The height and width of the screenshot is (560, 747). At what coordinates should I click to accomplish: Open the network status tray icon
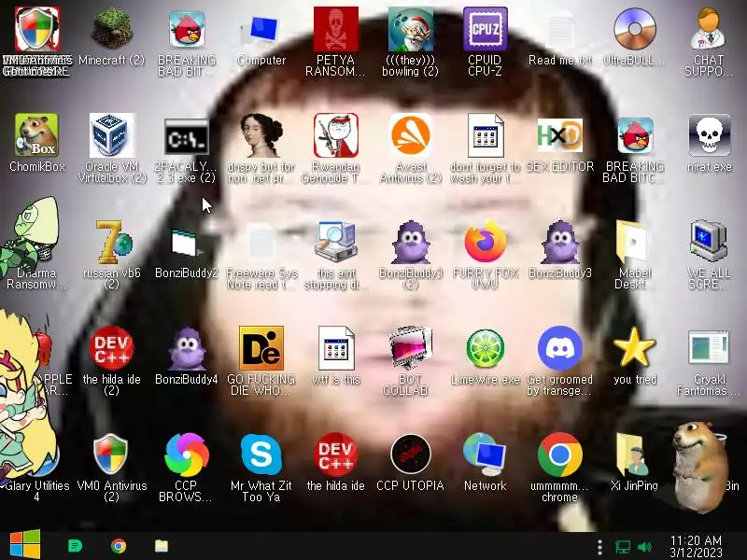622,547
